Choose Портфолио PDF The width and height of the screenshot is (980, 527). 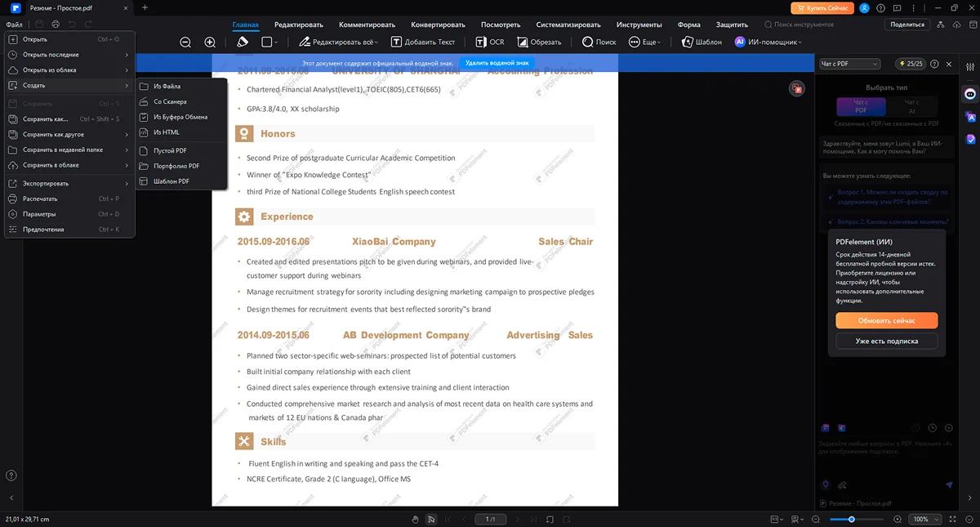tap(182, 166)
